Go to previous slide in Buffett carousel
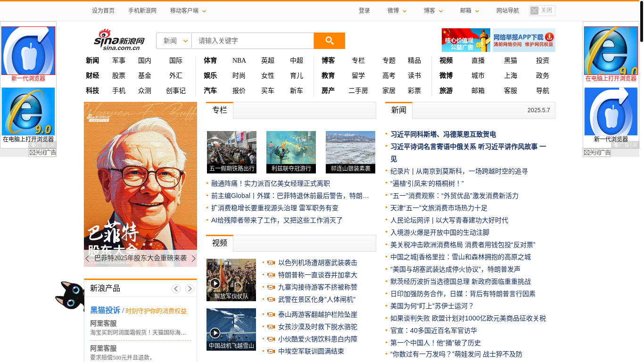 (87, 258)
